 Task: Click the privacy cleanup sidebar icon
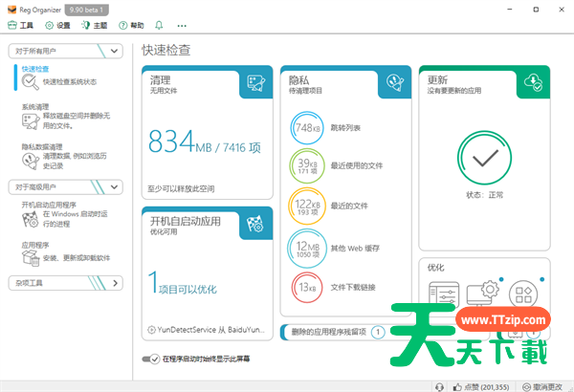(x=31, y=161)
